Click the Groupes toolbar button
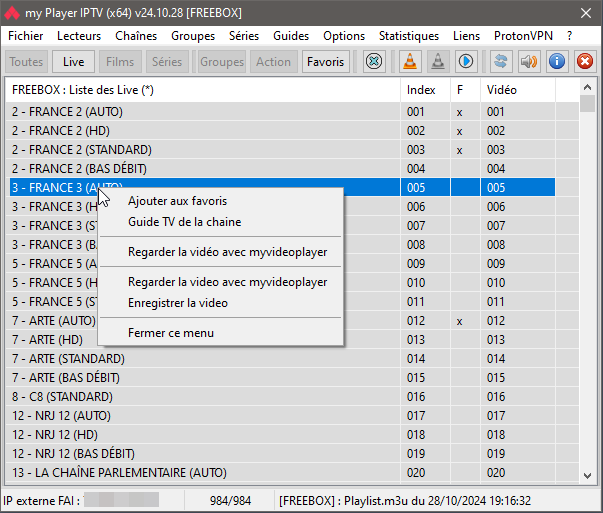The width and height of the screenshot is (603, 513). [x=222, y=62]
